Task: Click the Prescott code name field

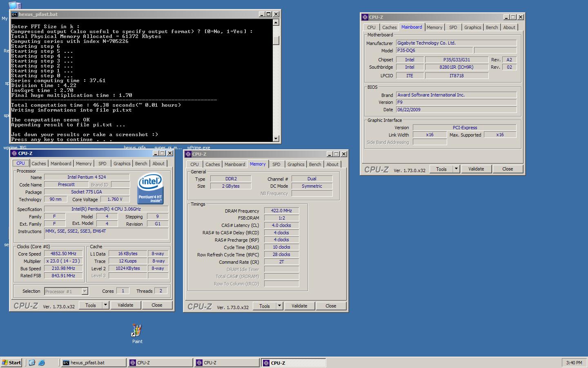Action: coord(66,184)
